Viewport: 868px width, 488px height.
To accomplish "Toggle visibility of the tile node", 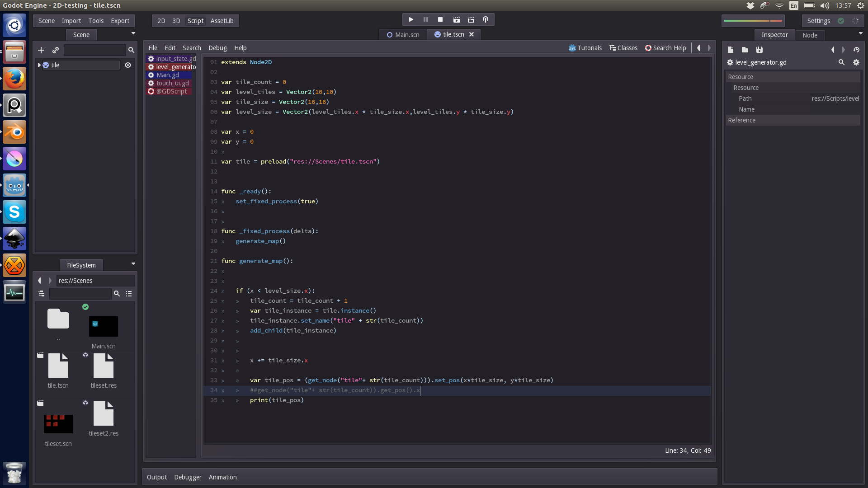I will (x=128, y=65).
